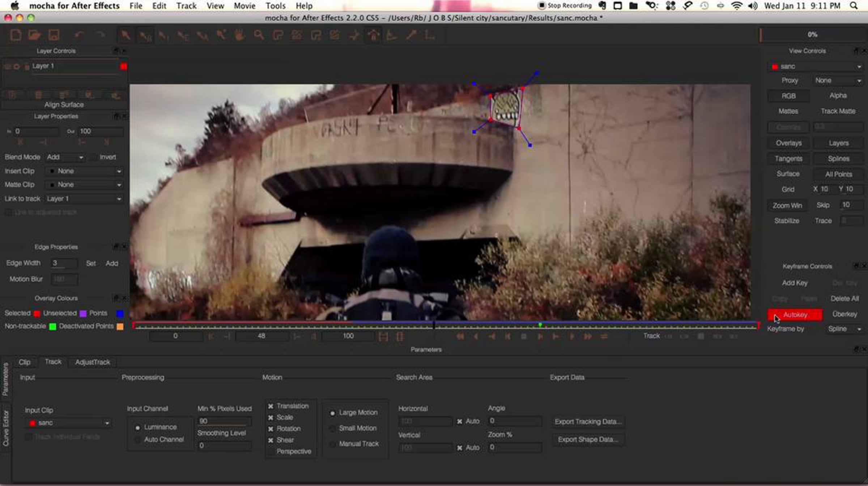Select the Small Motion radio button

point(332,429)
